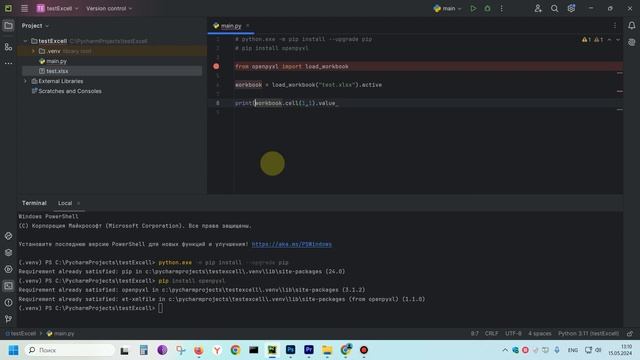Open the main hamburger menu
Screen dimensions: 640x360
pos(24,8)
